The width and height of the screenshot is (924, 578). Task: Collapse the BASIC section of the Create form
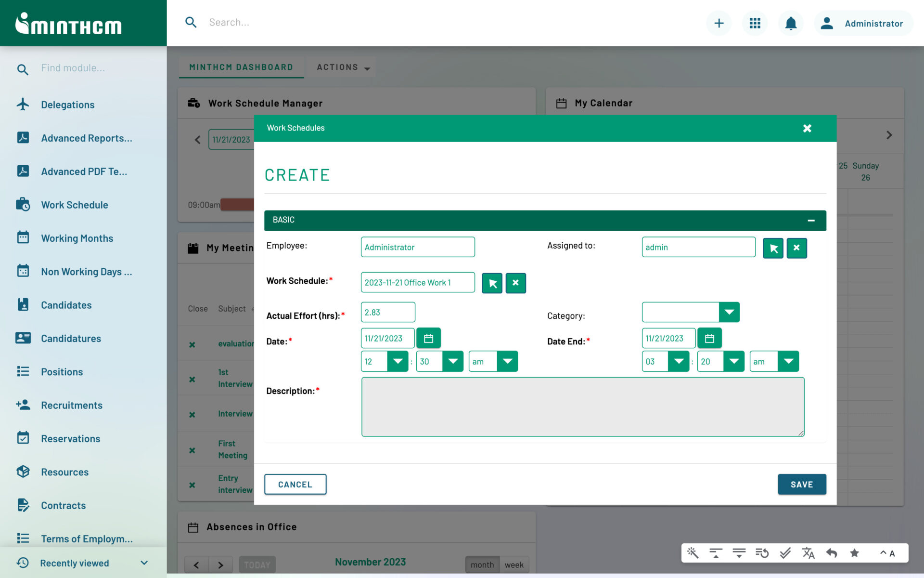click(x=812, y=220)
